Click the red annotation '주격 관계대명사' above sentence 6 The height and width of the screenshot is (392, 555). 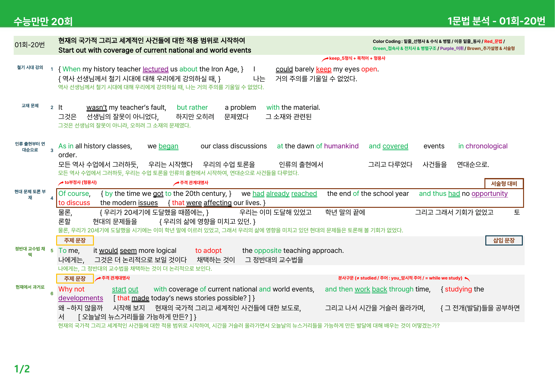pyautogui.click(x=116, y=278)
